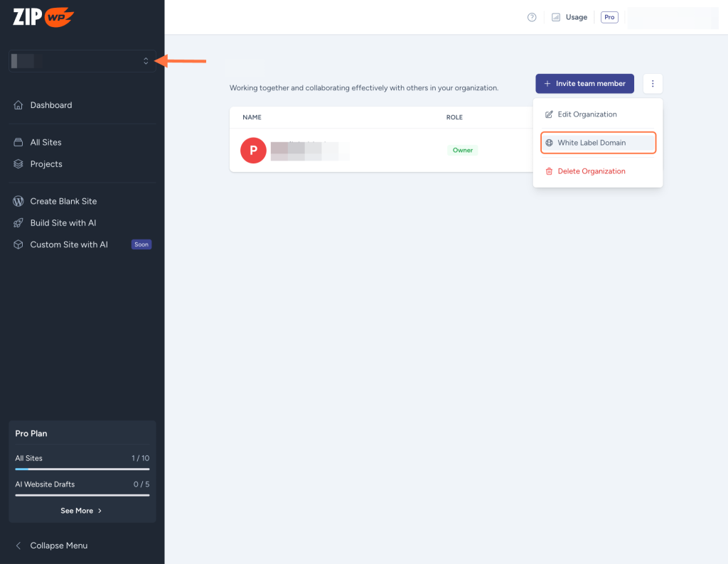
Task: Toggle the three-dot organization options menu
Action: point(653,84)
